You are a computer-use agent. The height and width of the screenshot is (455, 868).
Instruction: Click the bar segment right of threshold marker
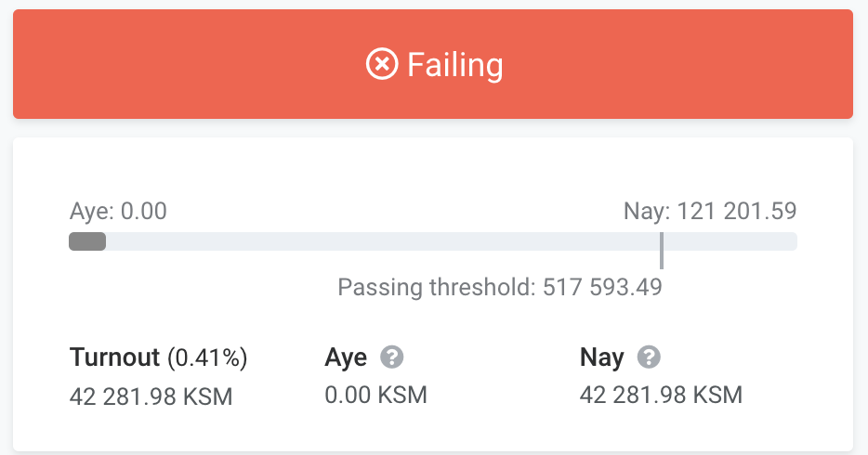pyautogui.click(x=730, y=241)
